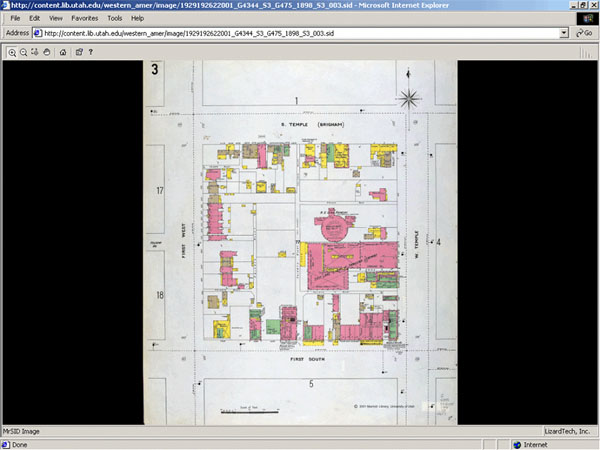Select the zoom out magnifier tool

pyautogui.click(x=24, y=51)
